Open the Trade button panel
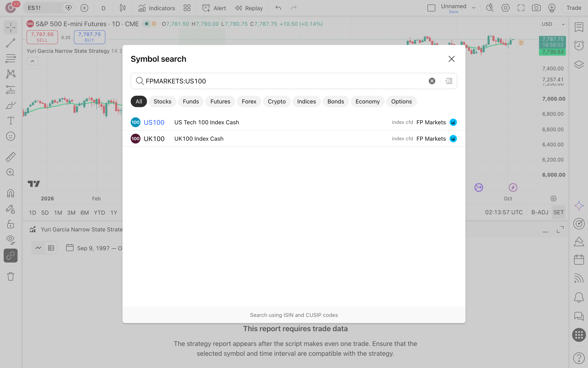This screenshot has width=588, height=368. (574, 8)
